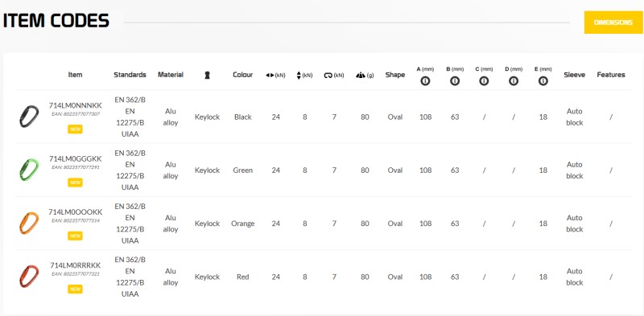Select the green carabiner thumbnail

(29, 170)
